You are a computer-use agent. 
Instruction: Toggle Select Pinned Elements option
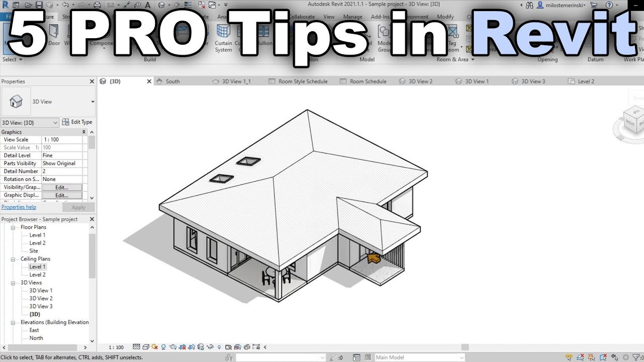(x=591, y=357)
